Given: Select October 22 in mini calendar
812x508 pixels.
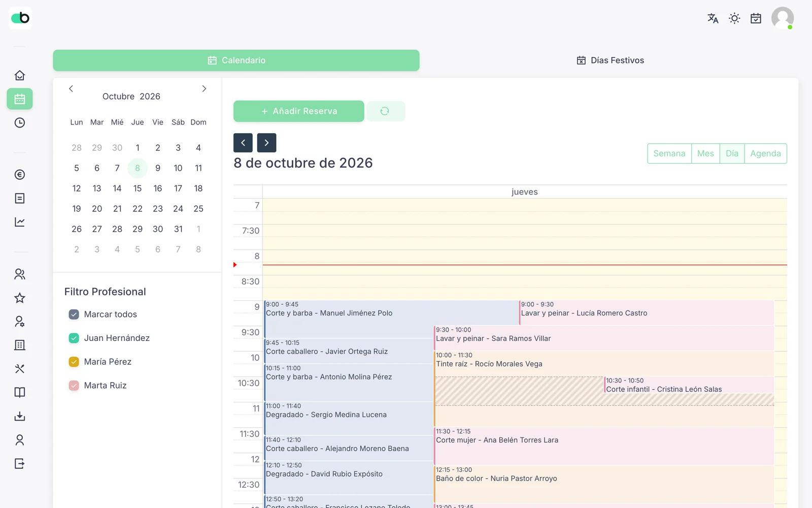Looking at the screenshot, I should tap(138, 209).
